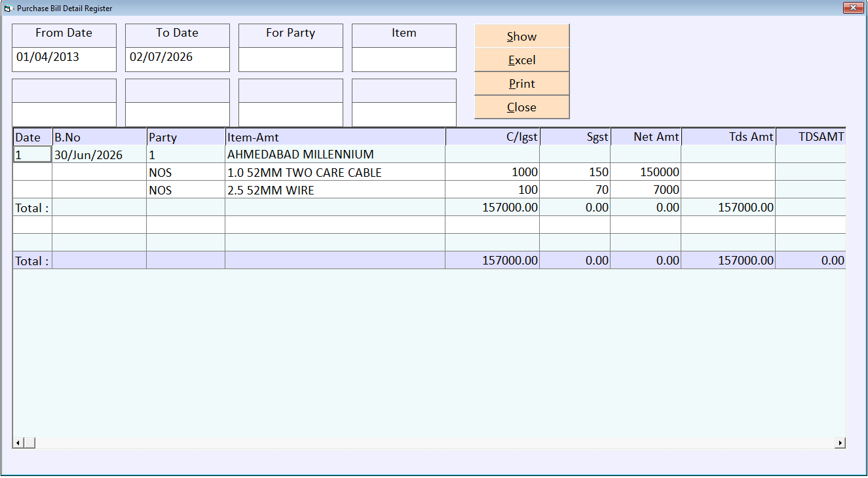Click right arrow of horizontal scrollbar

pos(840,443)
